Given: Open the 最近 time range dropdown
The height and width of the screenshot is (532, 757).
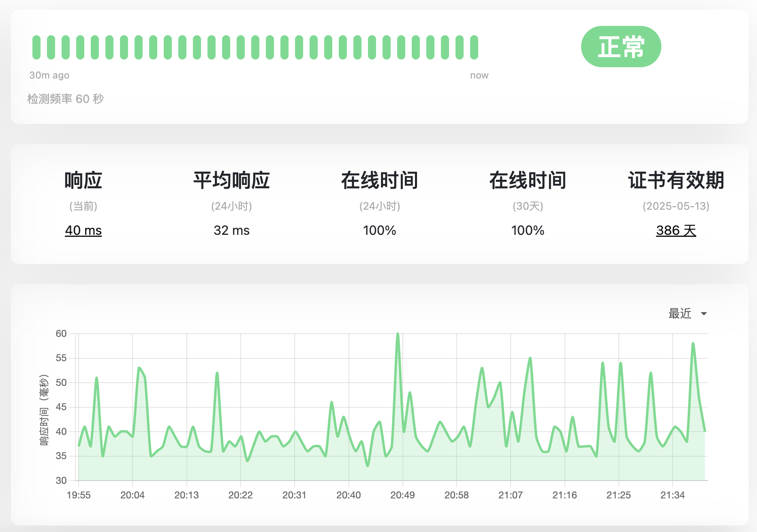Looking at the screenshot, I should [x=688, y=313].
